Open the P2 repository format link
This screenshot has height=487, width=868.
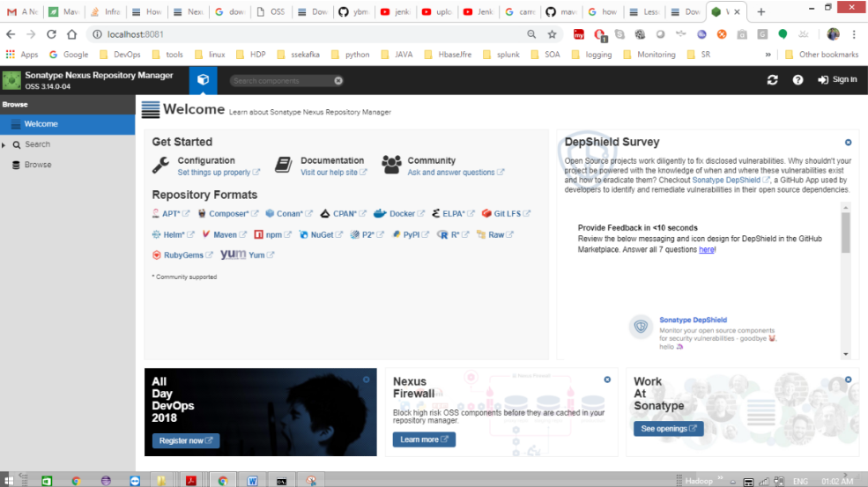367,234
